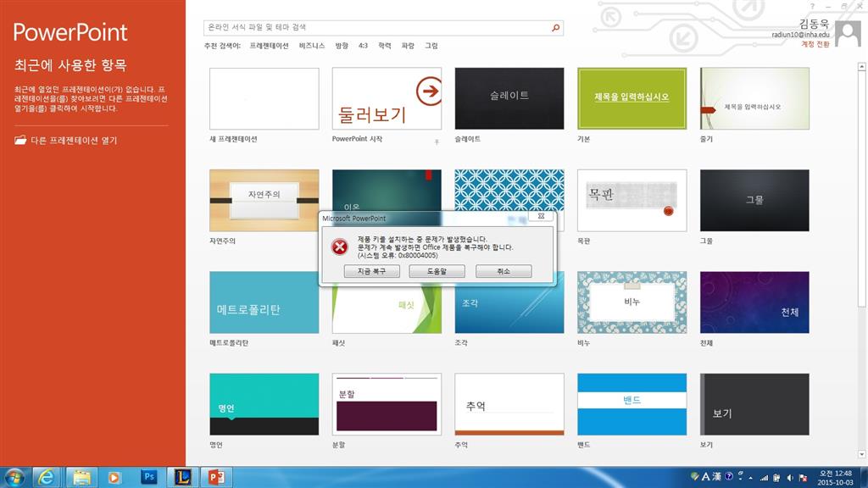This screenshot has width=868, height=488.
Task: Click scroll down arrow of template list
Action: [861, 454]
